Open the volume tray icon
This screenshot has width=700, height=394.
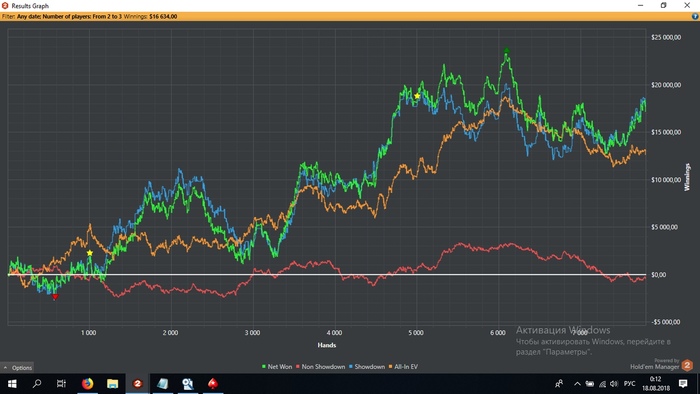[x=614, y=384]
